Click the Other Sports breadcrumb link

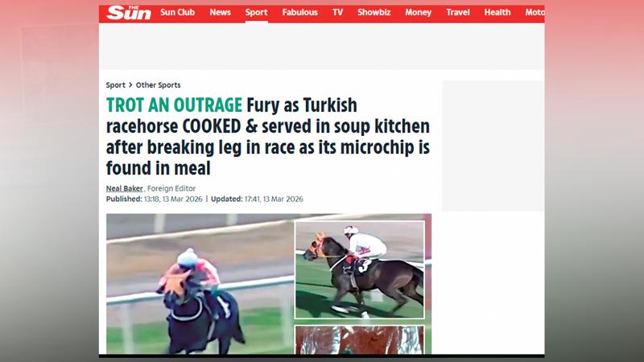click(158, 85)
